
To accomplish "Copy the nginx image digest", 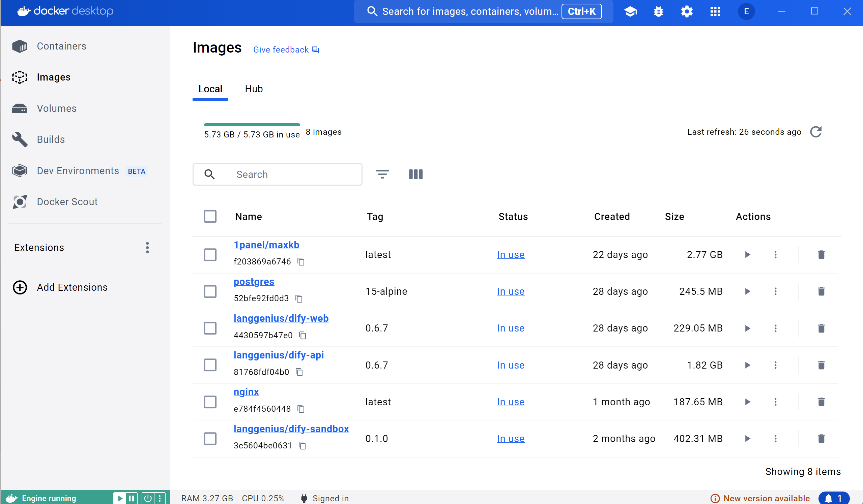I will tap(301, 409).
